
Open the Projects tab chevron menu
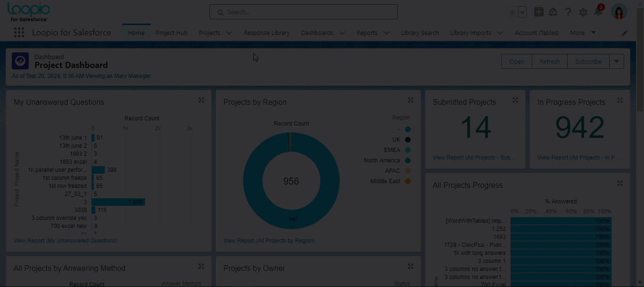tap(229, 33)
